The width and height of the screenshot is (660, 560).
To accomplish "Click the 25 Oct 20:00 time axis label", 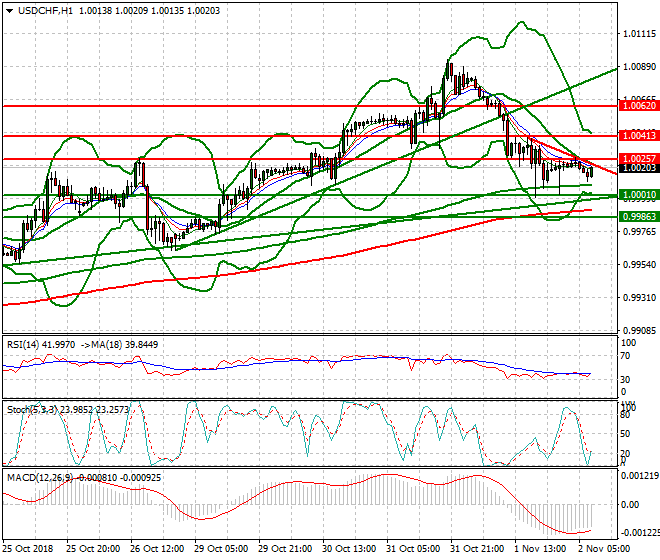I will tap(93, 549).
